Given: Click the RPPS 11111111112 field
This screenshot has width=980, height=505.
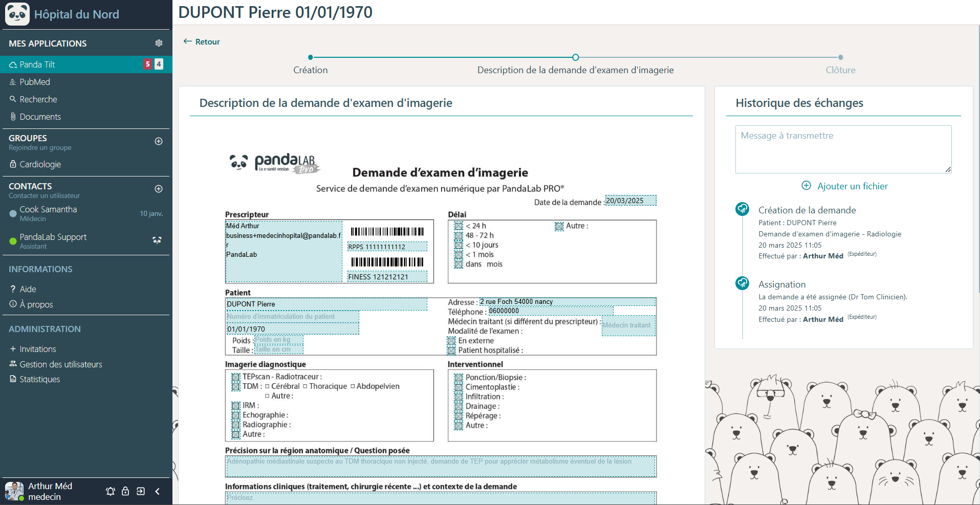Looking at the screenshot, I should [387, 247].
